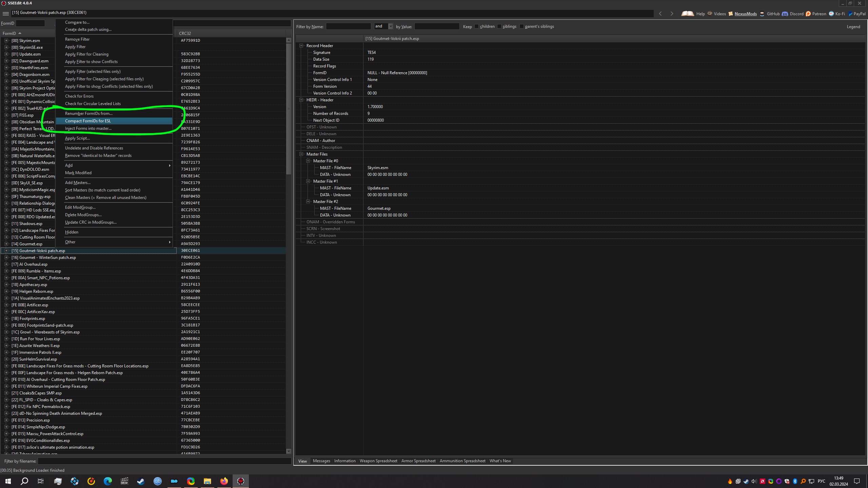868x488 pixels.
Task: Open the Patreon icon
Action: coord(808,14)
